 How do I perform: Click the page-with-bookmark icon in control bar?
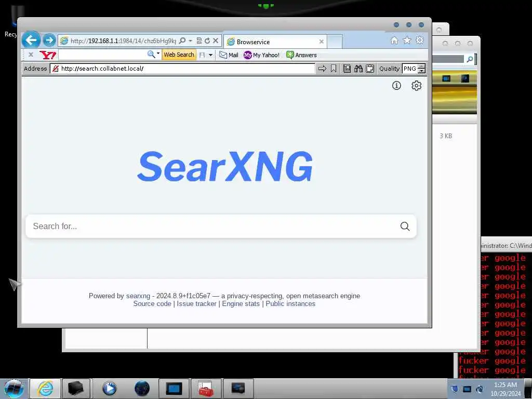[x=347, y=69]
